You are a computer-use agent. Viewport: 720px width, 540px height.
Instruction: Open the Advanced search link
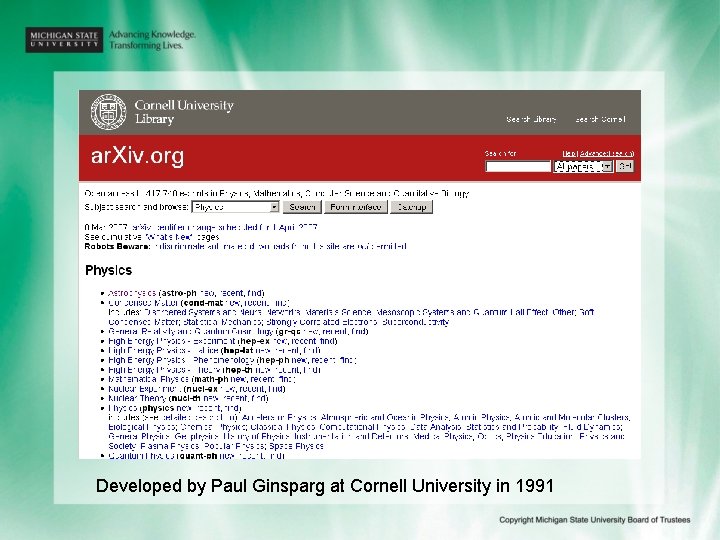coord(607,153)
